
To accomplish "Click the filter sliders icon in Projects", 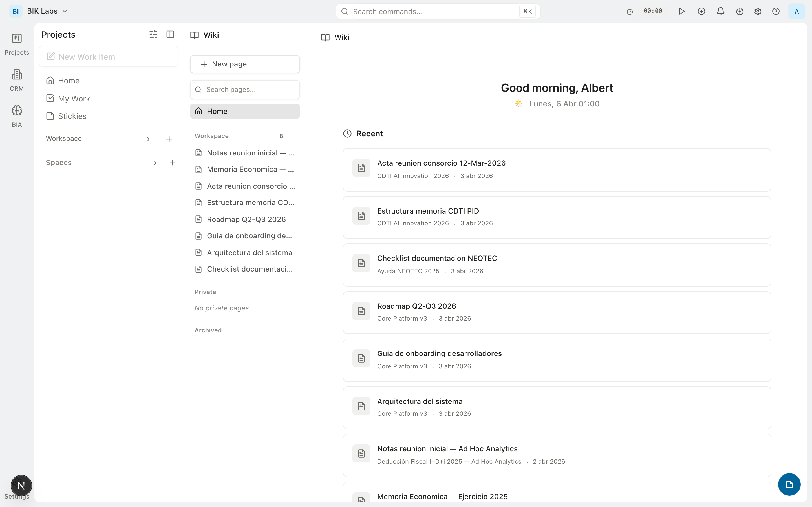I will (x=153, y=35).
